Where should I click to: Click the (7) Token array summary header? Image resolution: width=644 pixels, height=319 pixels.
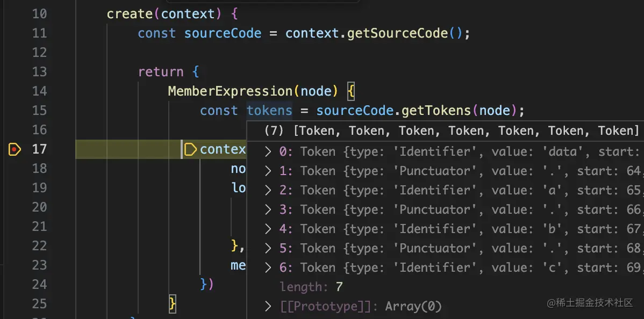(452, 130)
